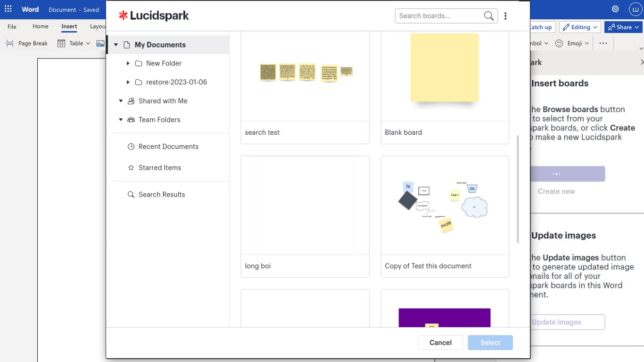This screenshot has height=362, width=644.
Task: Click the Page Break button label
Action: point(33,43)
